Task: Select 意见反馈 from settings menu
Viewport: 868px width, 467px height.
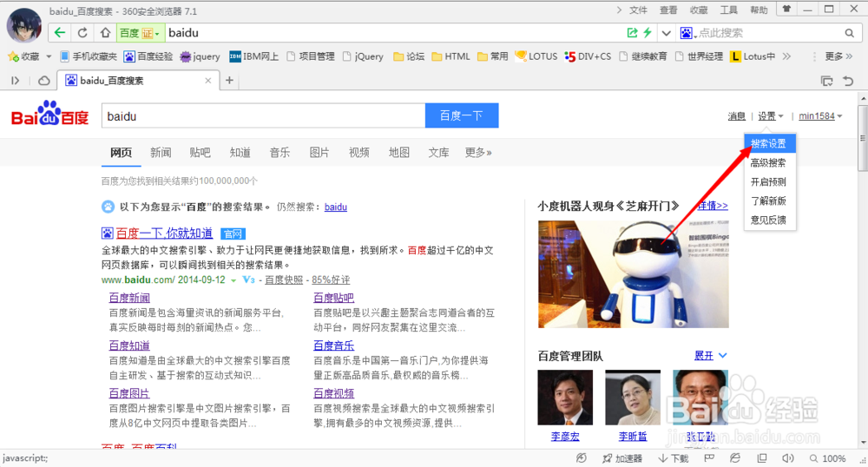Action: click(769, 220)
